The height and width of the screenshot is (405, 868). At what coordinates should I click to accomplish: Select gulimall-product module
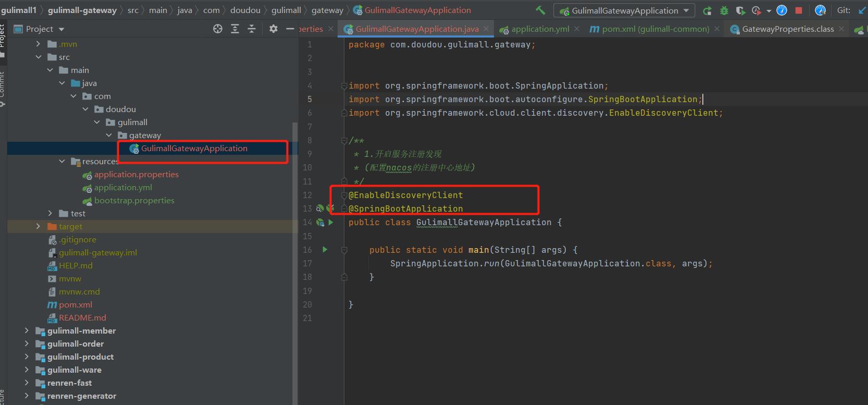click(x=80, y=357)
